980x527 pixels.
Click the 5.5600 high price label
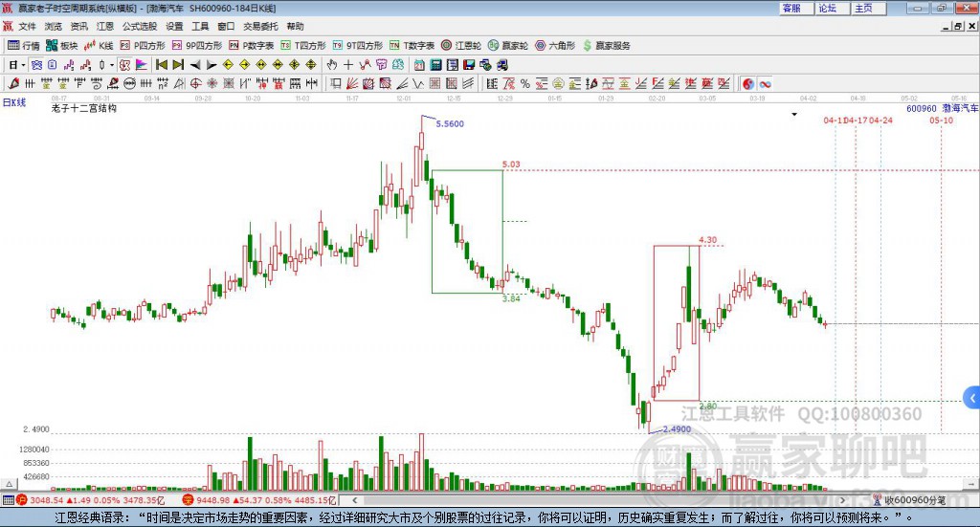tap(450, 123)
